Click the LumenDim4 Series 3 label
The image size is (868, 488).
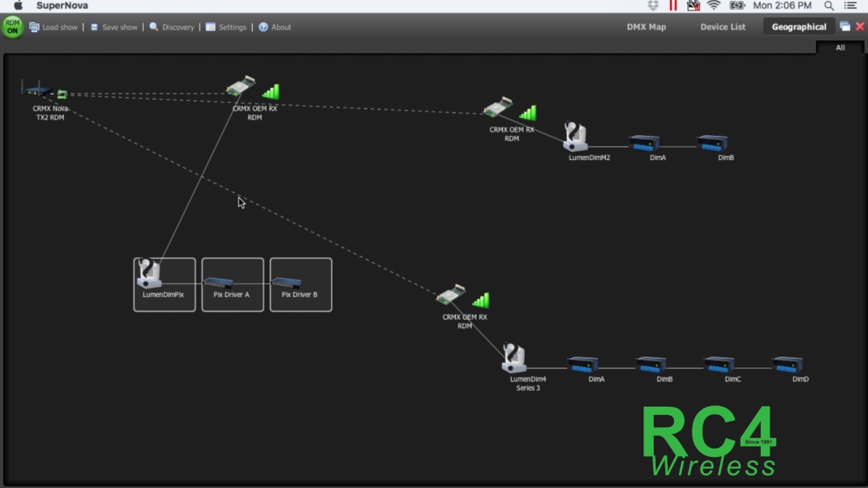[528, 384]
